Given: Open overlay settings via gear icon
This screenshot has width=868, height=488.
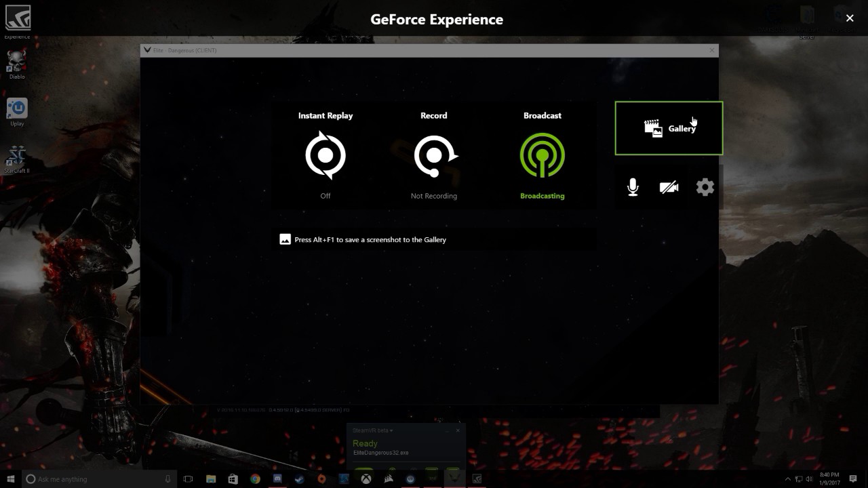Looking at the screenshot, I should click(x=705, y=187).
